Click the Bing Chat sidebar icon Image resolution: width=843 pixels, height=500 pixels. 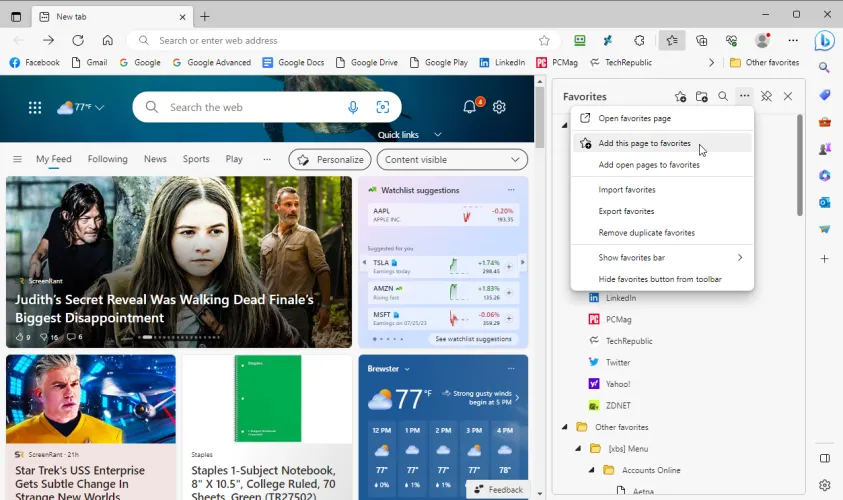pyautogui.click(x=824, y=41)
